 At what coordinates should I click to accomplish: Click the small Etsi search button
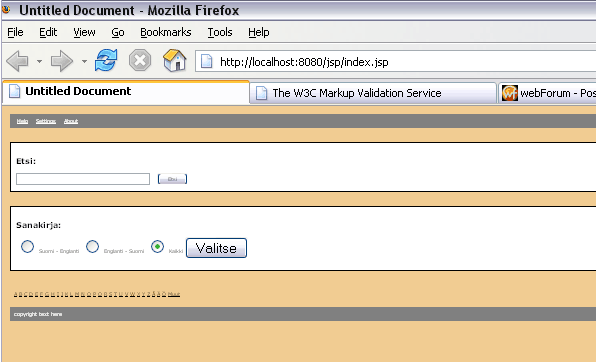(x=172, y=179)
